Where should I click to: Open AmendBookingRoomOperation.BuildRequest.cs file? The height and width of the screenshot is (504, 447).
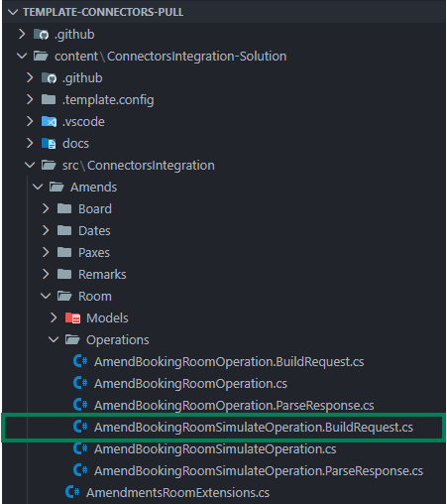coord(229,362)
